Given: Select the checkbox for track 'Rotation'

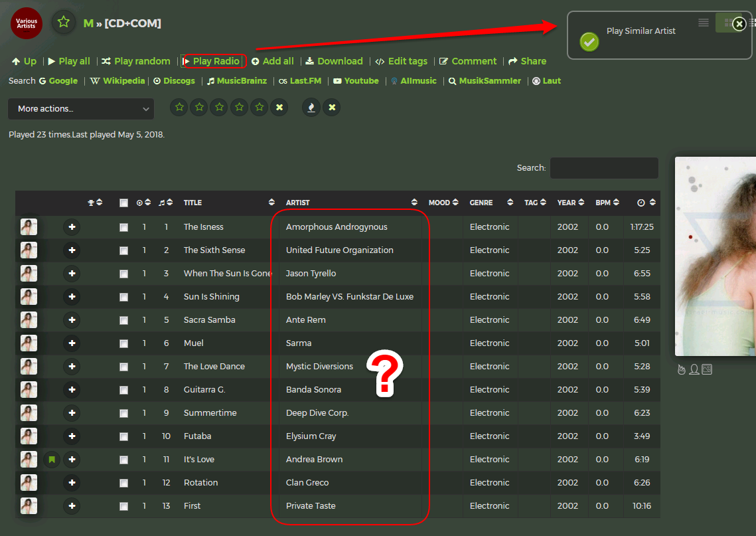Looking at the screenshot, I should [x=123, y=483].
